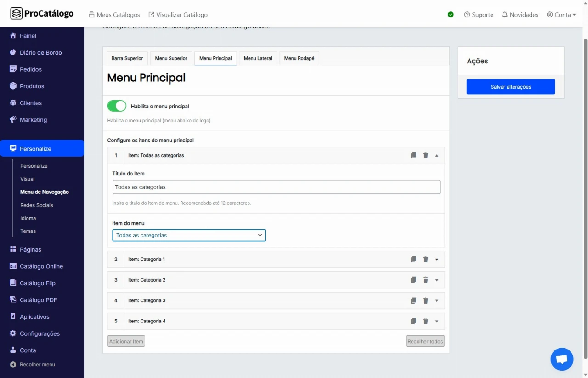
Task: Click the duplicate icon for Categoria 2
Action: [413, 280]
